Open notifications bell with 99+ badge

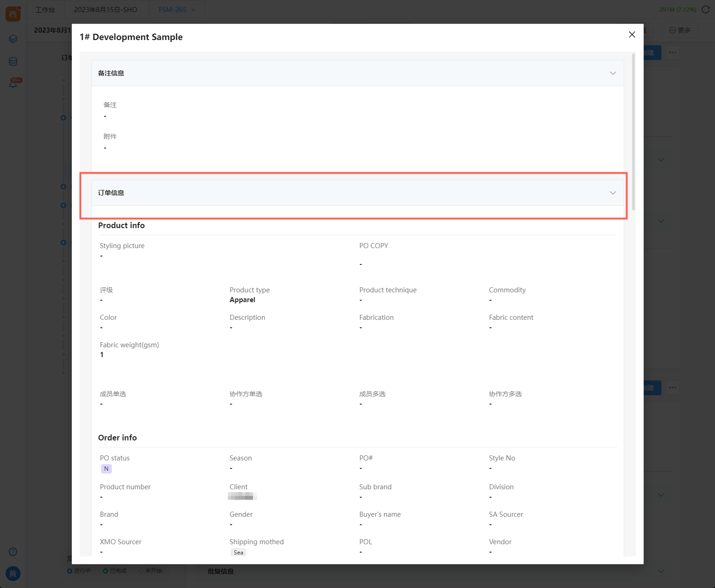click(14, 84)
